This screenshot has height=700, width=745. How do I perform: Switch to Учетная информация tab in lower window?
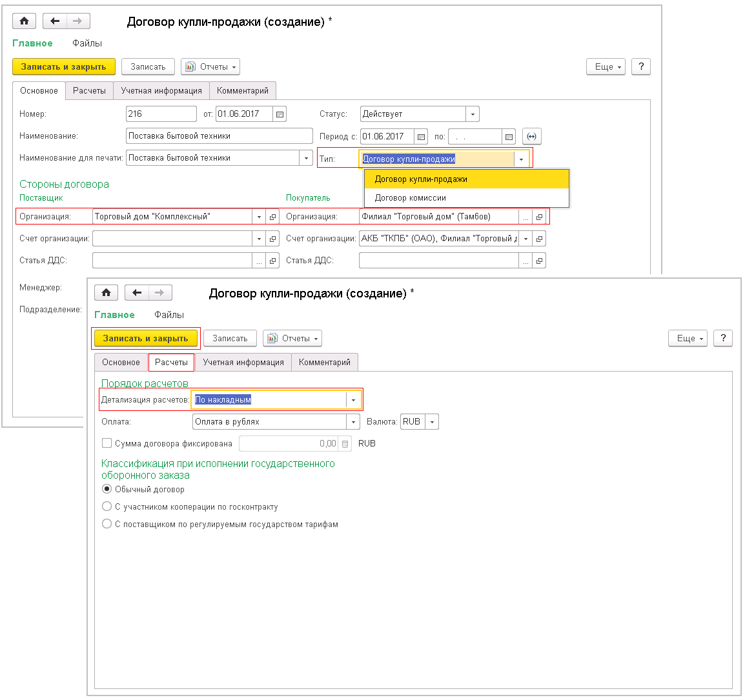coord(243,362)
